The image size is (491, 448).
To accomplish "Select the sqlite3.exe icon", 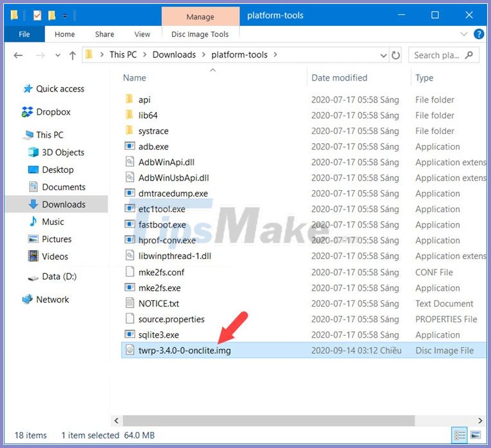I will (130, 335).
